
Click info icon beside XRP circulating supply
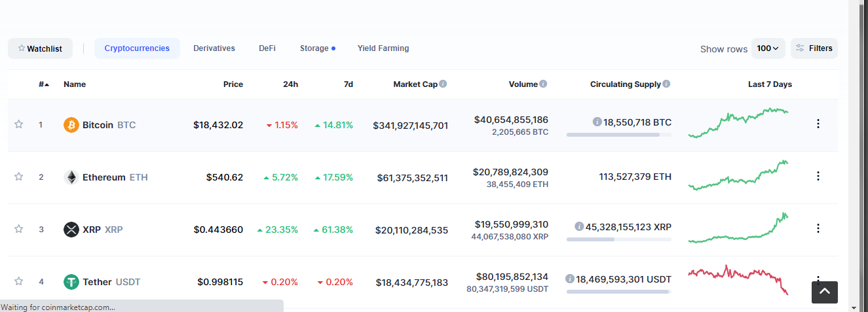point(579,226)
